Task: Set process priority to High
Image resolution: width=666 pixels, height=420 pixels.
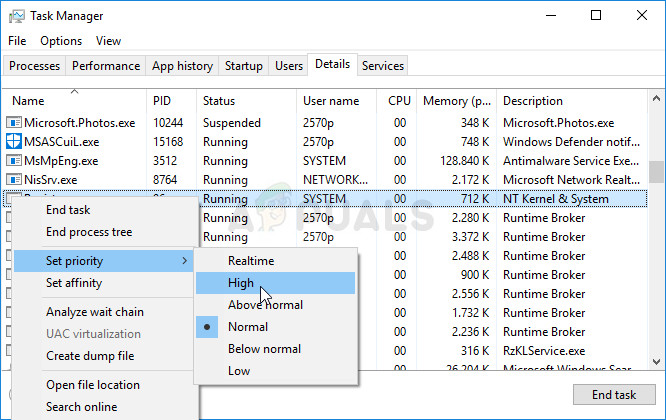Action: [x=241, y=283]
